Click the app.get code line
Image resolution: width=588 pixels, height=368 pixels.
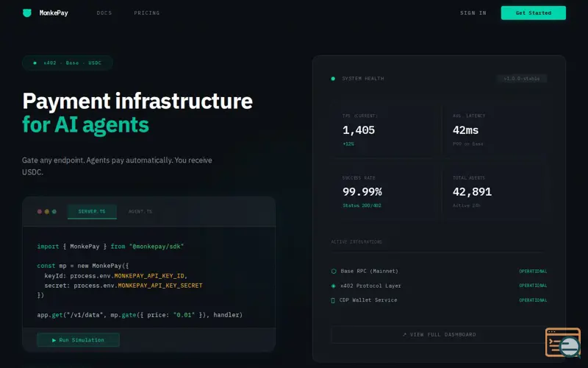point(140,315)
